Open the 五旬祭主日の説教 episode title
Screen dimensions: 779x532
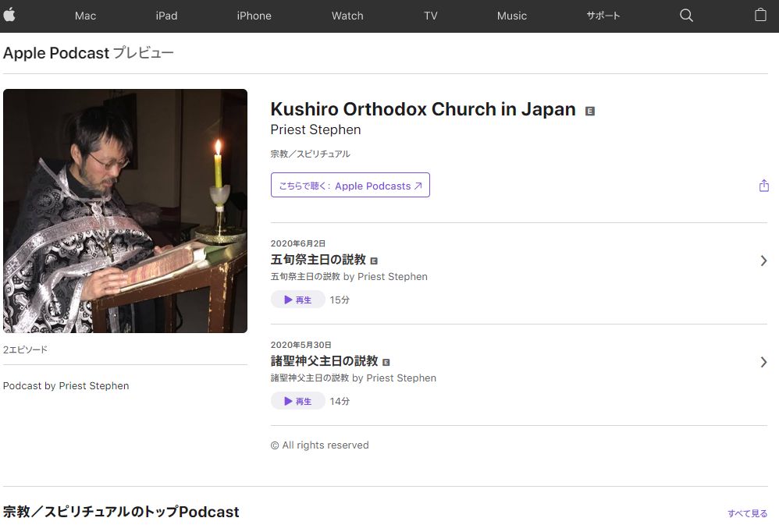pyautogui.click(x=318, y=260)
